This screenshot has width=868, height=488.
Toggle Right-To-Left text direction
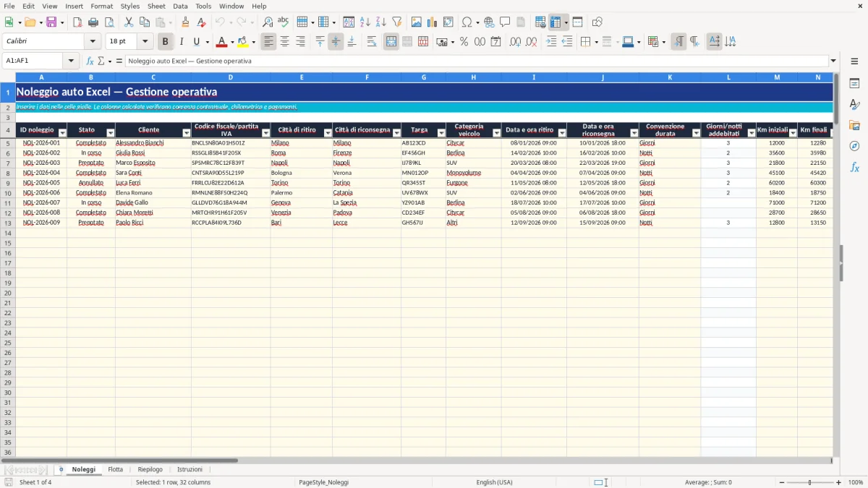point(694,41)
